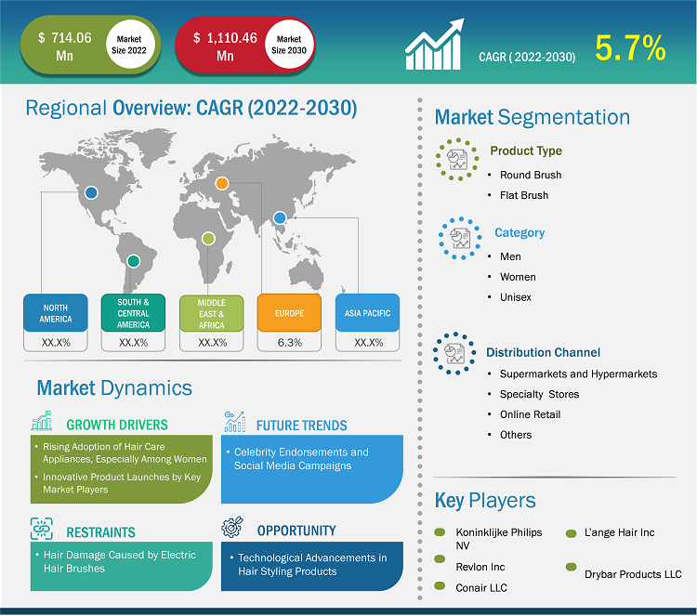Click the orange map marker over Europe
This screenshot has height=616, width=697.
[222, 184]
